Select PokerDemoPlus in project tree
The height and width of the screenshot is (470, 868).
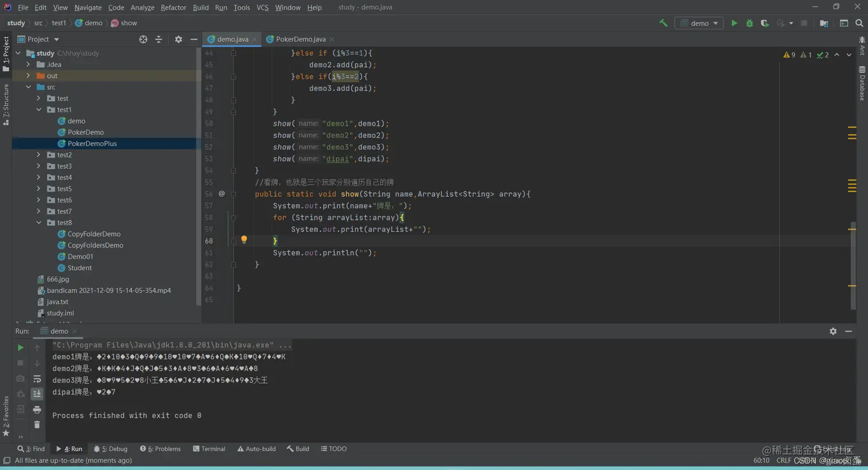92,143
